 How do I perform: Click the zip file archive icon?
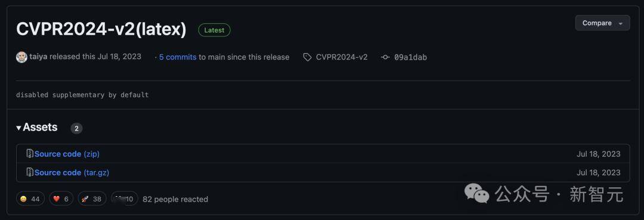click(x=30, y=153)
